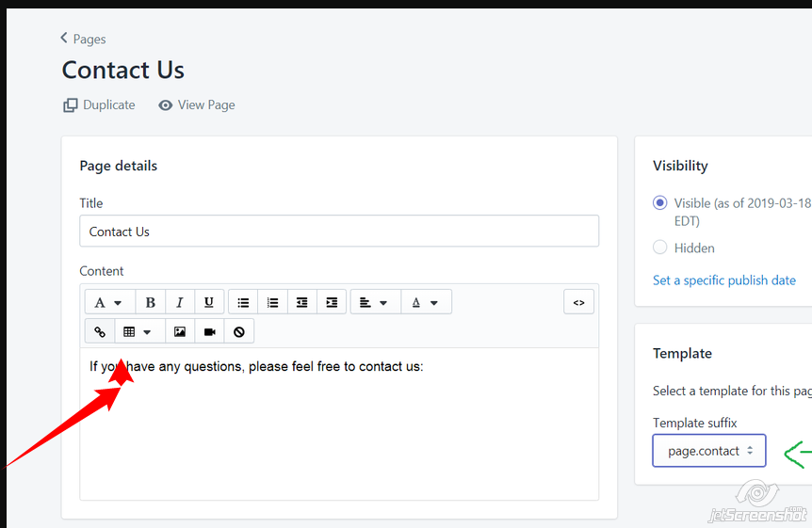Apply italic formatting in editor
Viewport: 812px width, 528px height.
(x=179, y=302)
